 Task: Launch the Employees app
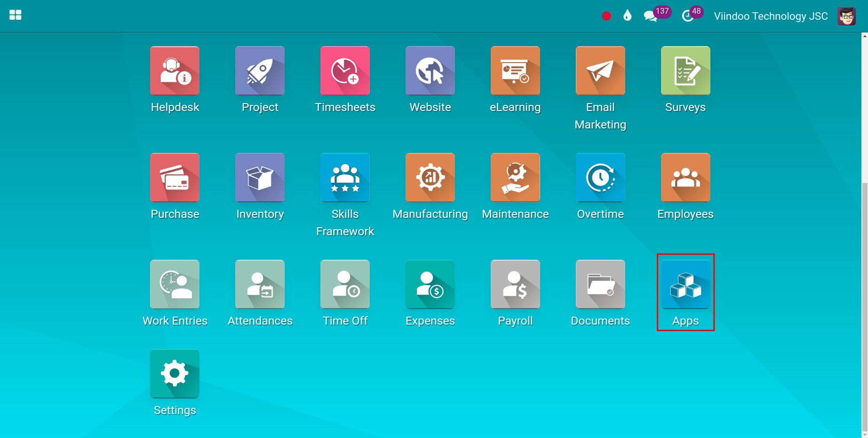coord(685,177)
